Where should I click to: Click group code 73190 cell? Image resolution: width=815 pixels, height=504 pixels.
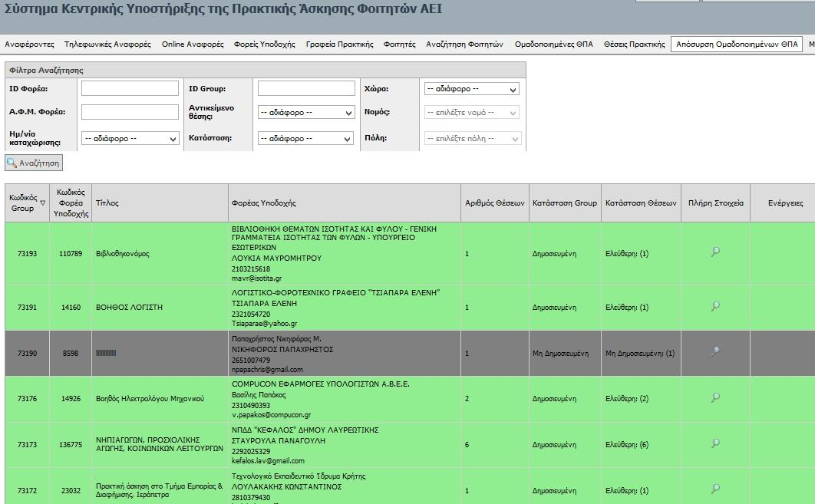(27, 354)
